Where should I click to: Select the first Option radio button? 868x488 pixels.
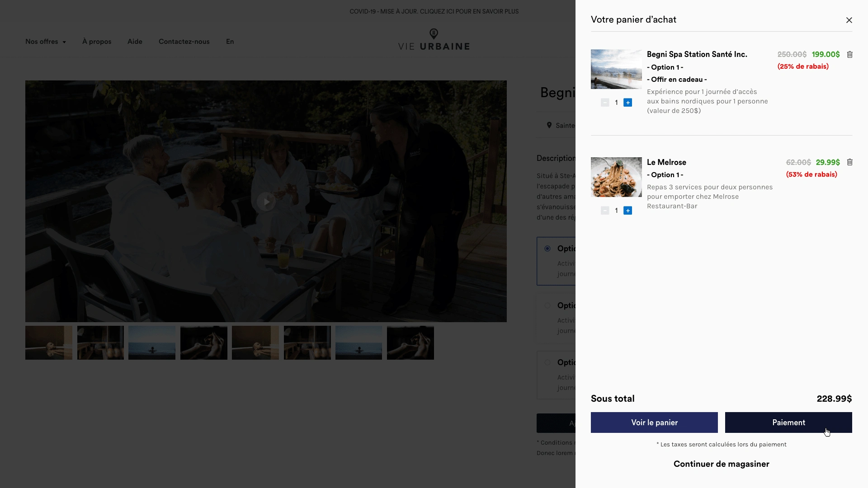[547, 249]
